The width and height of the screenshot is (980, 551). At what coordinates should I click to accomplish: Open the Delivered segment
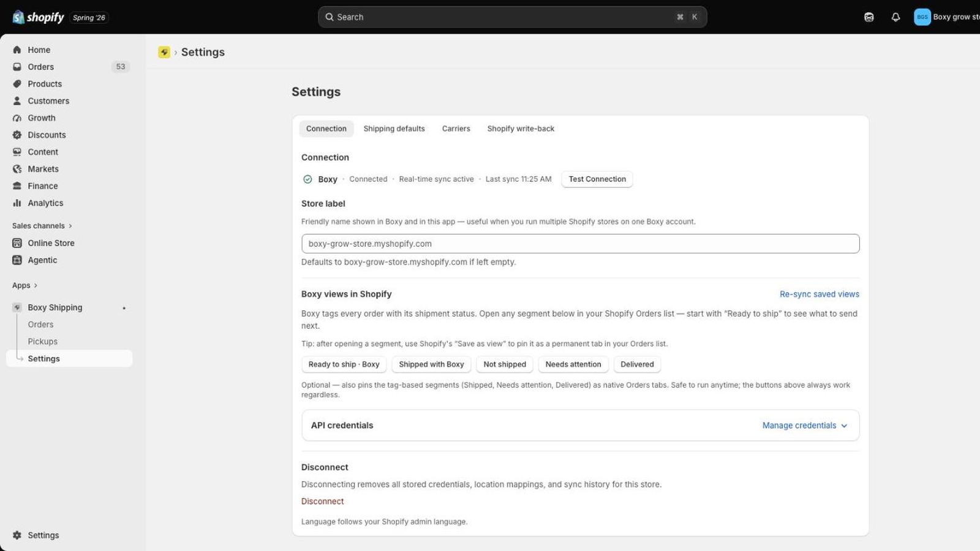coord(637,364)
